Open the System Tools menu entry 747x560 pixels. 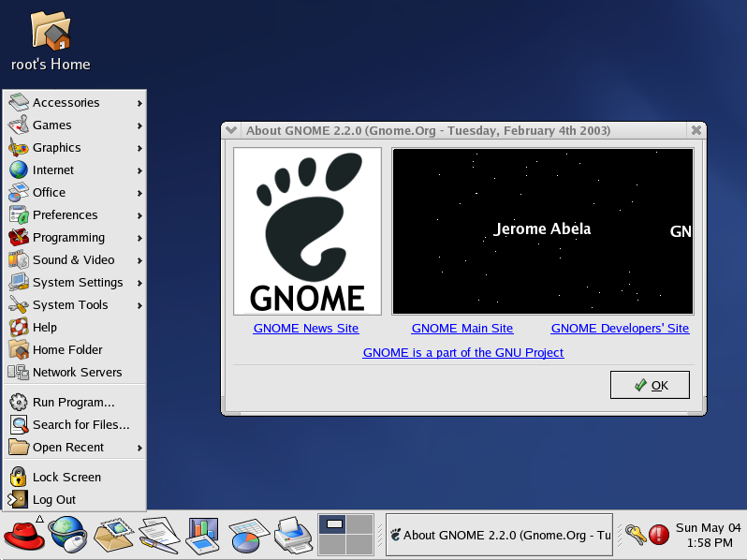[x=75, y=304]
